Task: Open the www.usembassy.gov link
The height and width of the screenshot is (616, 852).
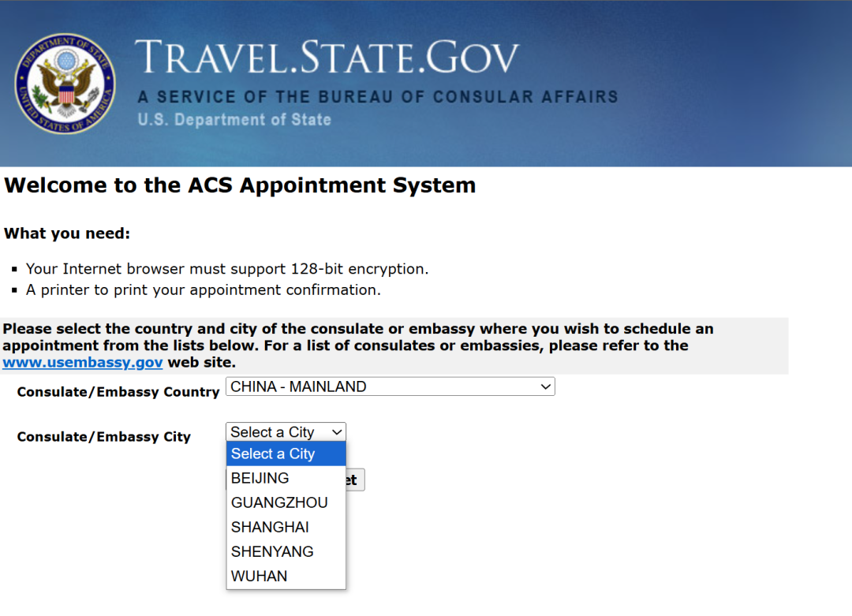Action: [x=83, y=363]
